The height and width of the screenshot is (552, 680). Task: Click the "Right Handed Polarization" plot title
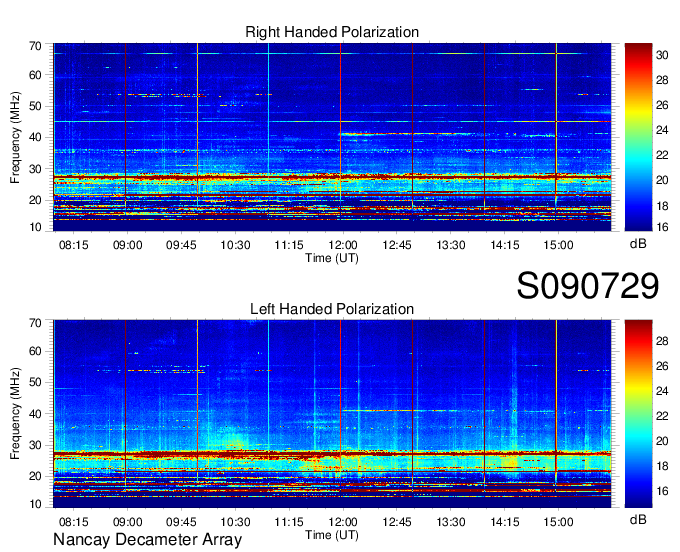tap(332, 32)
